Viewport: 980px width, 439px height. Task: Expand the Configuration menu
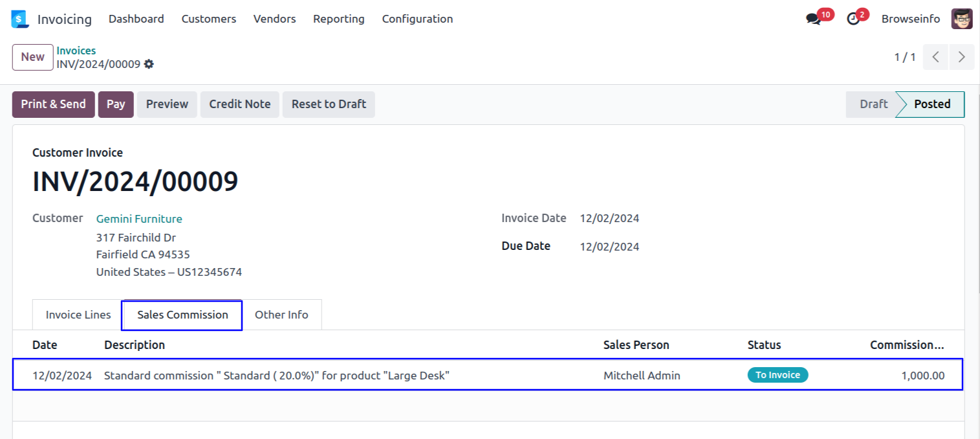tap(417, 19)
